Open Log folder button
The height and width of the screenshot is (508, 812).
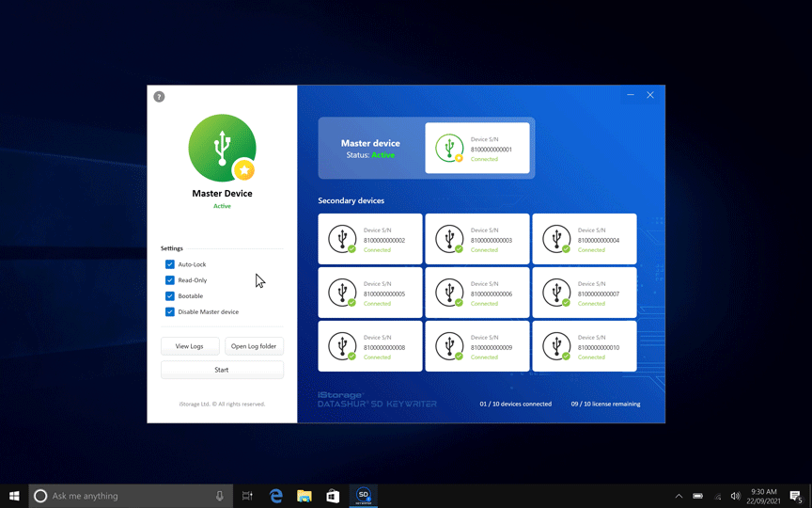[x=254, y=346]
